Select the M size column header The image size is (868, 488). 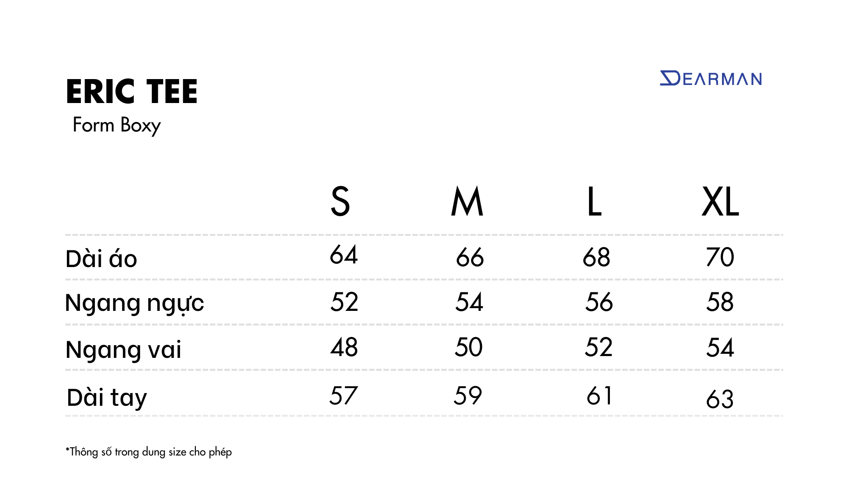[x=467, y=202]
